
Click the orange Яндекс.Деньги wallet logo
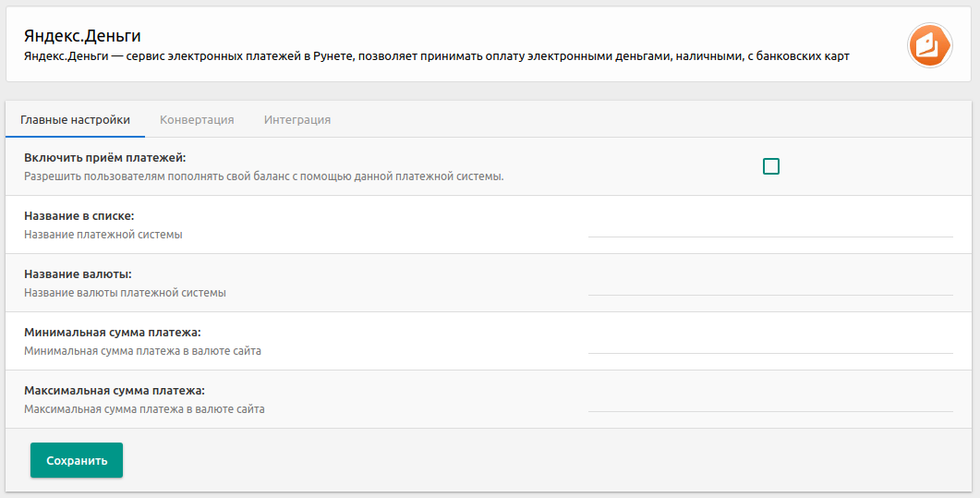click(x=929, y=44)
